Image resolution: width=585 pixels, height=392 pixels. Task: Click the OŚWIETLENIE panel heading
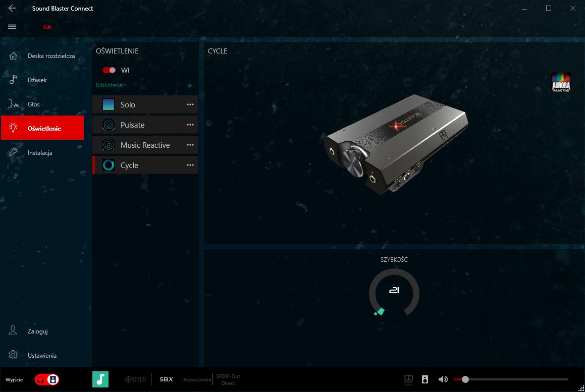[x=117, y=51]
